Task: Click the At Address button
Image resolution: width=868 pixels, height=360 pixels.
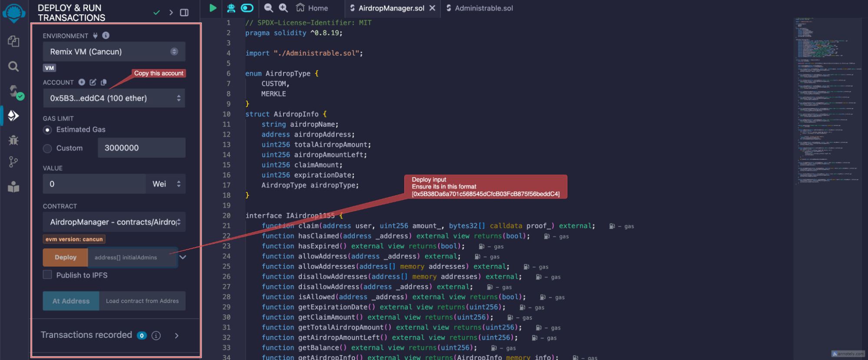Action: [x=71, y=301]
